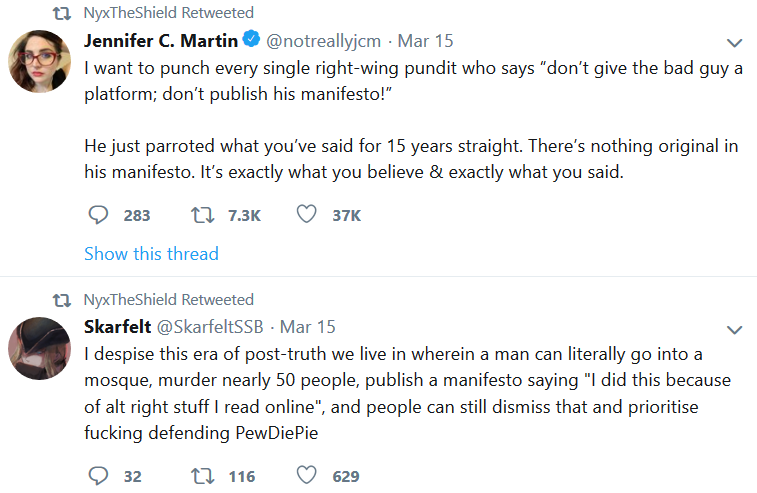Retweet Skarfelt's tweet

[202, 476]
